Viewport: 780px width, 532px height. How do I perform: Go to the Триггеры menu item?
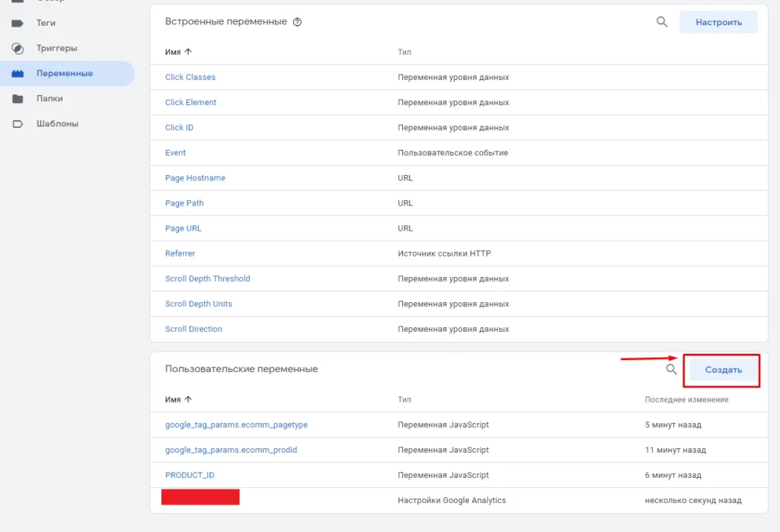[56, 48]
